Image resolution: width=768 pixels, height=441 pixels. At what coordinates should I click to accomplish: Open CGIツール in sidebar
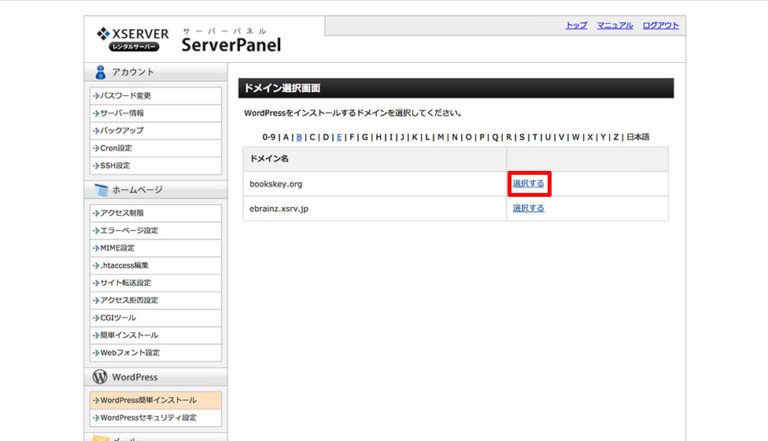156,318
